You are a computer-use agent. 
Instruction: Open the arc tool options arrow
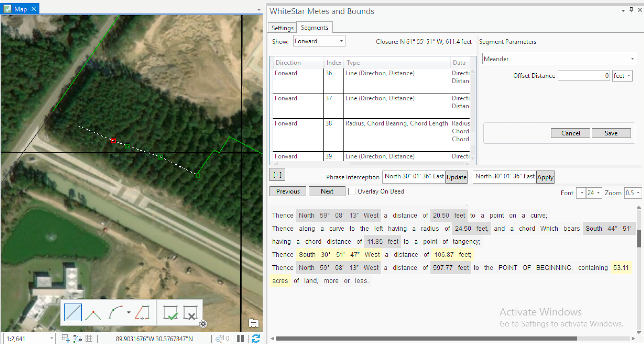(x=129, y=312)
